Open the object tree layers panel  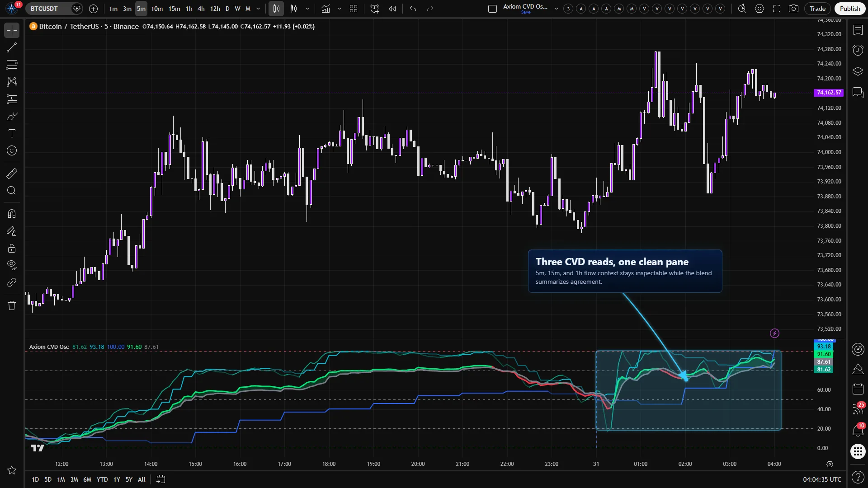(x=858, y=71)
